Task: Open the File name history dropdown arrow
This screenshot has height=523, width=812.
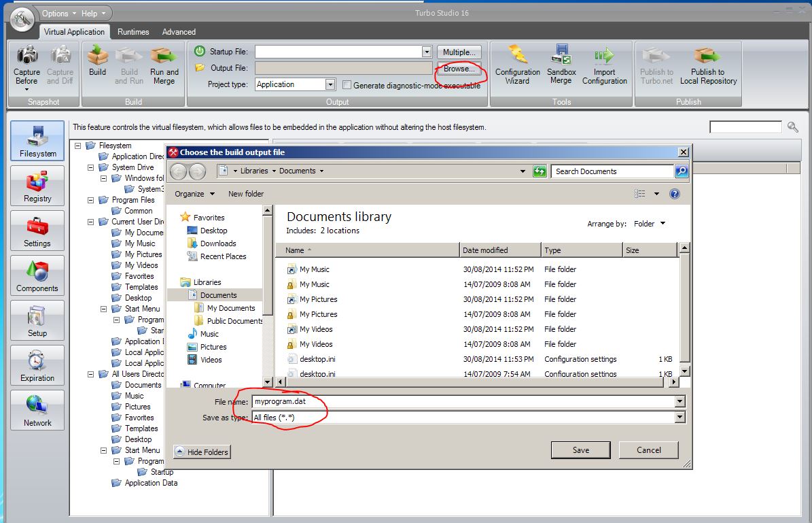Action: [x=680, y=402]
